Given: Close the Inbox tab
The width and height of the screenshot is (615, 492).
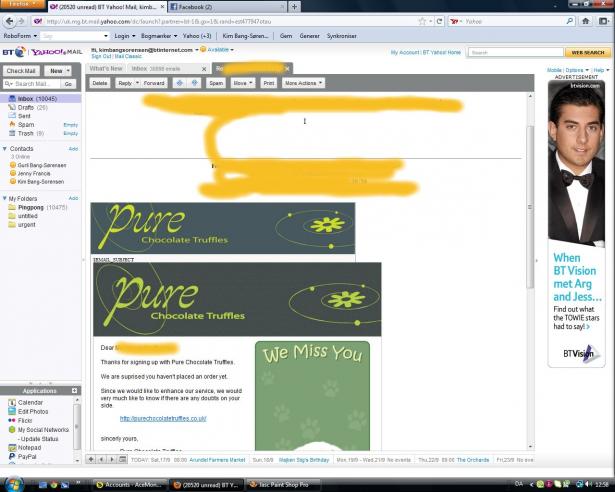Looking at the screenshot, I should pos(204,69).
